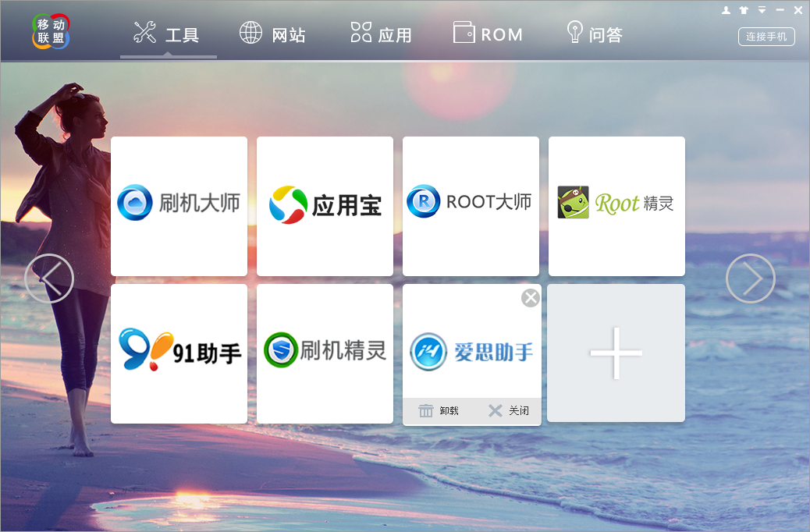Open the user account icon
The image size is (810, 532).
pos(726,10)
